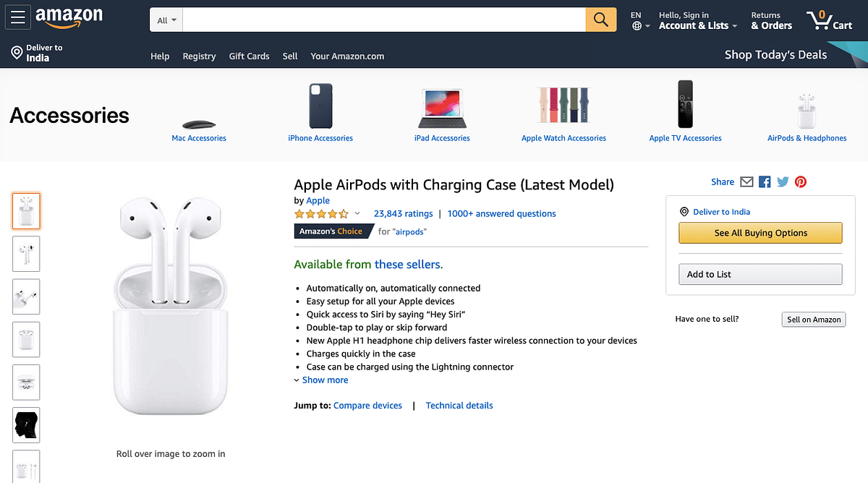Pin the product on Pinterest
868x483 pixels.
(x=801, y=181)
